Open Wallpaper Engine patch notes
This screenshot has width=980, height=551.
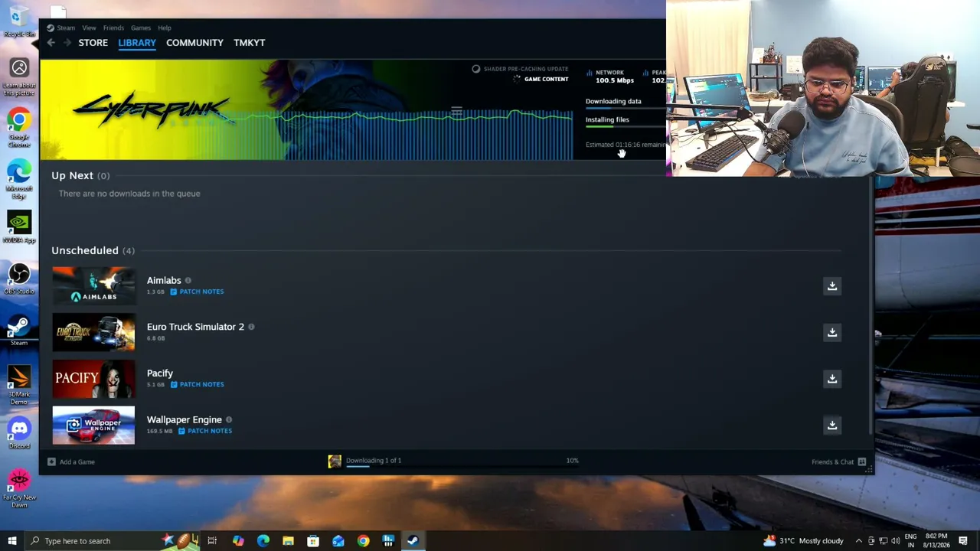205,431
